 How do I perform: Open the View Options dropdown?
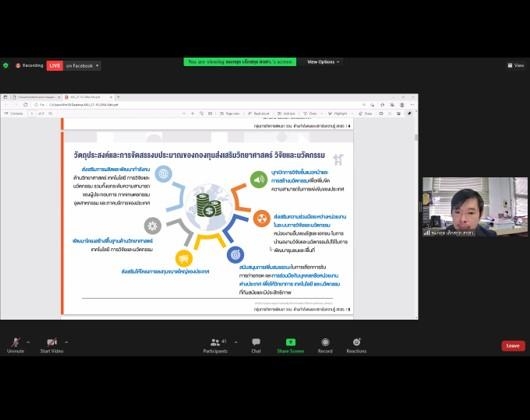(x=323, y=62)
